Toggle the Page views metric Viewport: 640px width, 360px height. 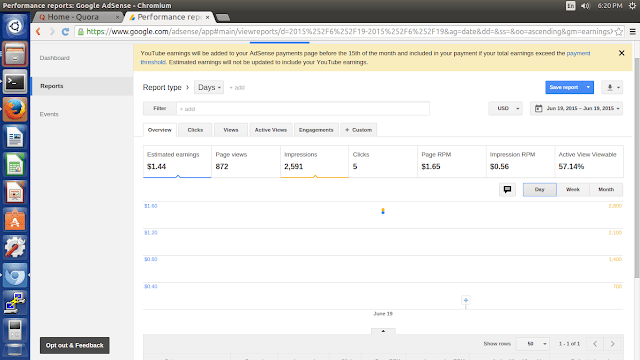click(246, 161)
